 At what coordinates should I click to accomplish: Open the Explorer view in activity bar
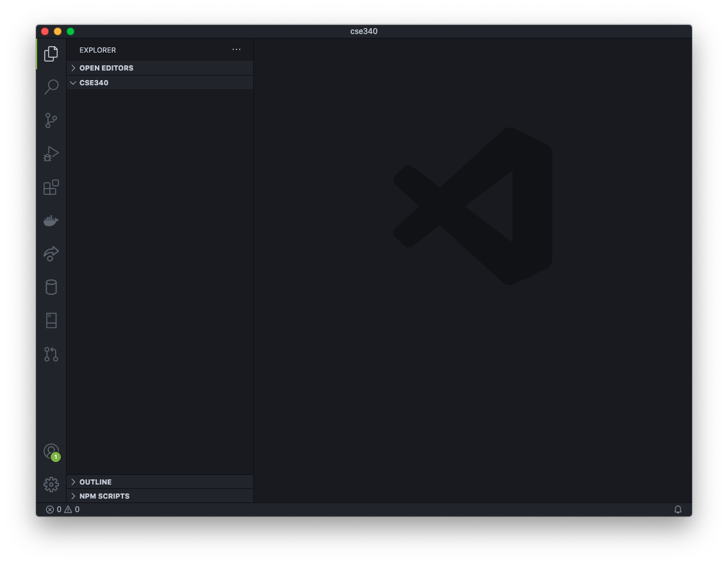[51, 54]
